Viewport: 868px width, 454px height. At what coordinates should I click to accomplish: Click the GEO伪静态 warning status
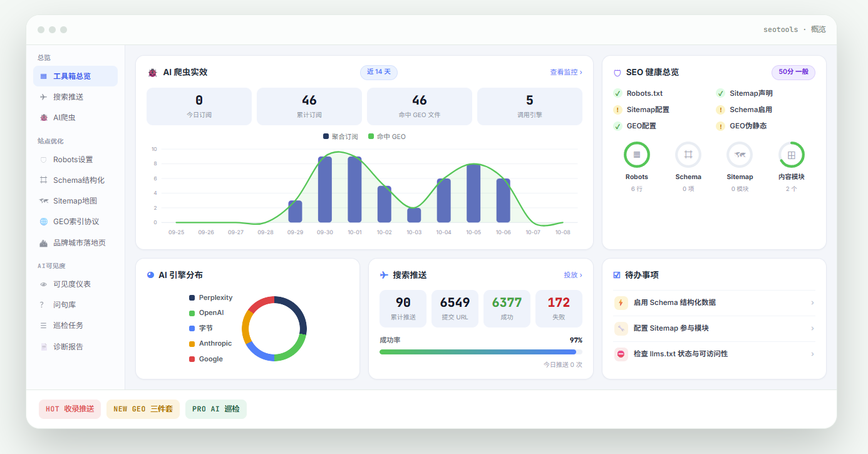[720, 126]
